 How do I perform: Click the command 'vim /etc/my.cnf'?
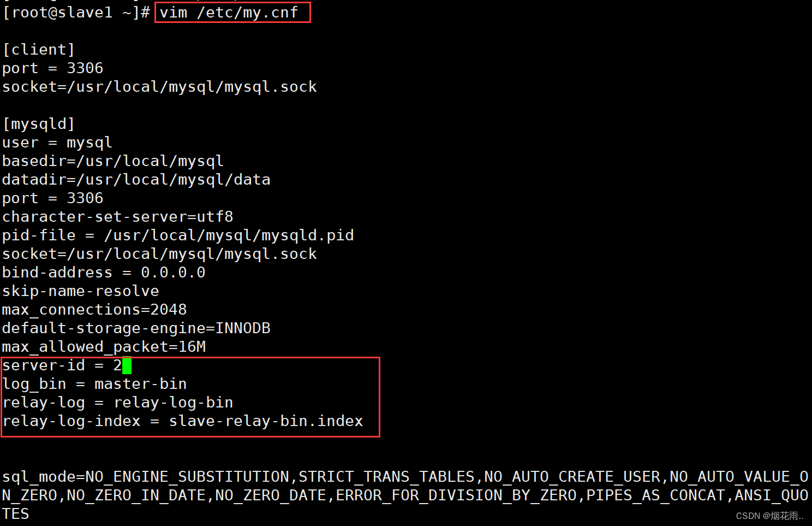point(229,13)
